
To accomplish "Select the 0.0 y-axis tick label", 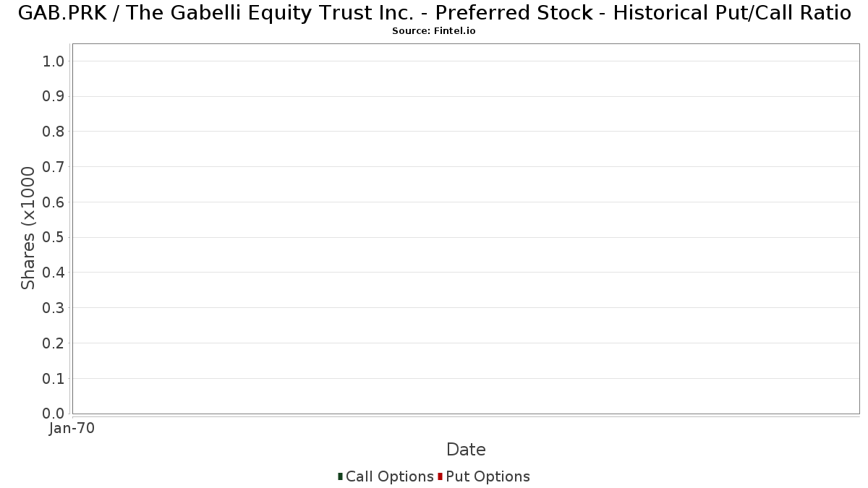I will pos(54,414).
